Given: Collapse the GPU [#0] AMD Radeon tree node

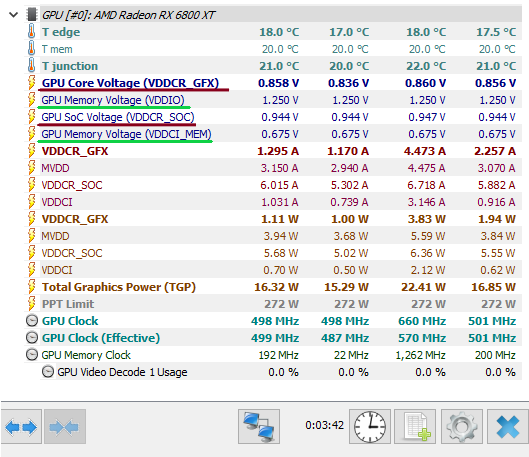Looking at the screenshot, I should point(13,15).
